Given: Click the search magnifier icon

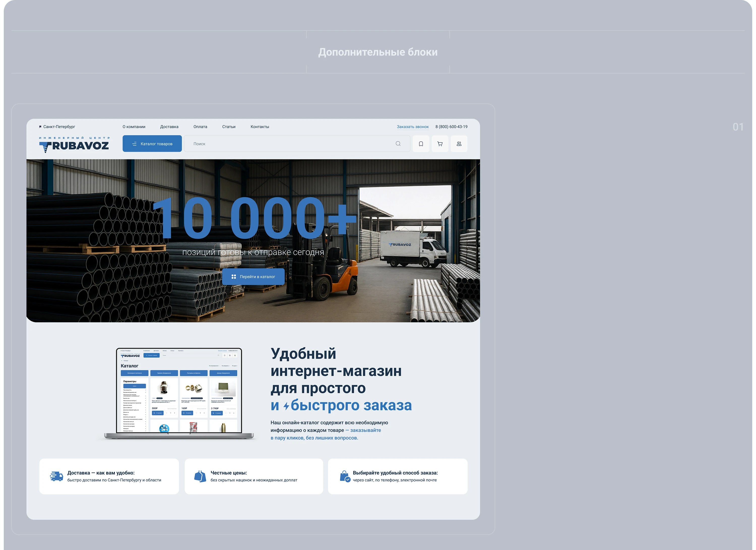Looking at the screenshot, I should coord(398,144).
